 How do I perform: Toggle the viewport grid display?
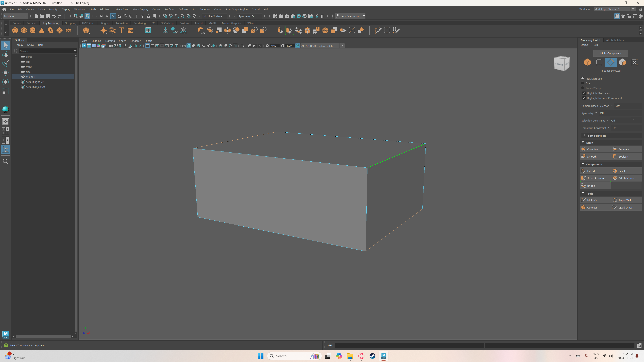(147, 46)
